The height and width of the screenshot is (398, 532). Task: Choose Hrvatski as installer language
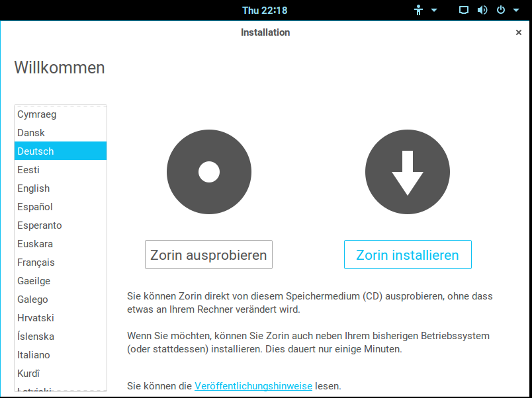36,318
